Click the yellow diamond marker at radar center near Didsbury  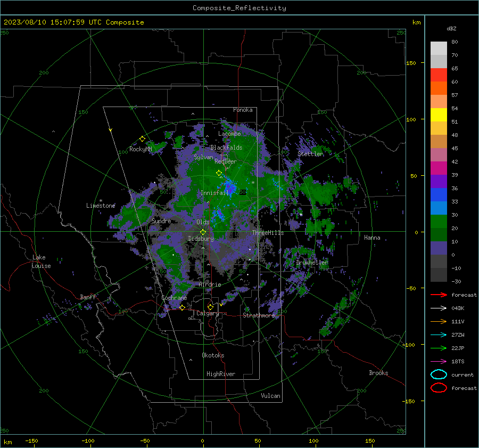(203, 232)
